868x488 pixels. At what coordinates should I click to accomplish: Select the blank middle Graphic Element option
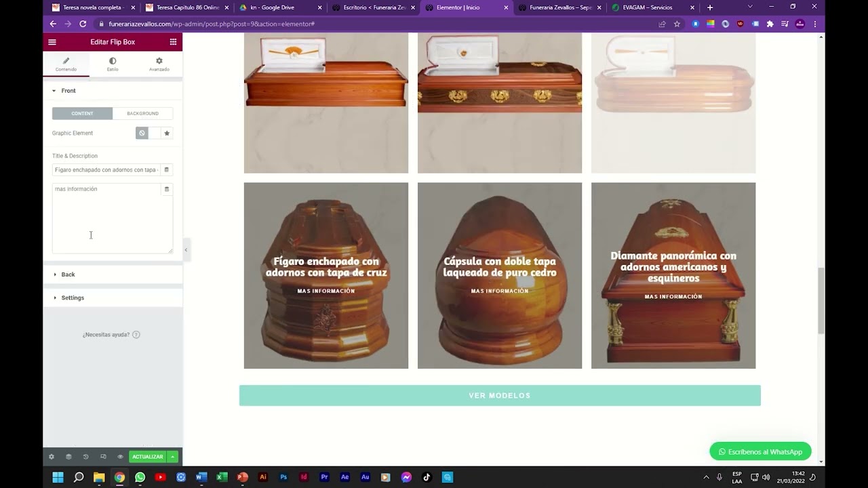click(x=155, y=134)
